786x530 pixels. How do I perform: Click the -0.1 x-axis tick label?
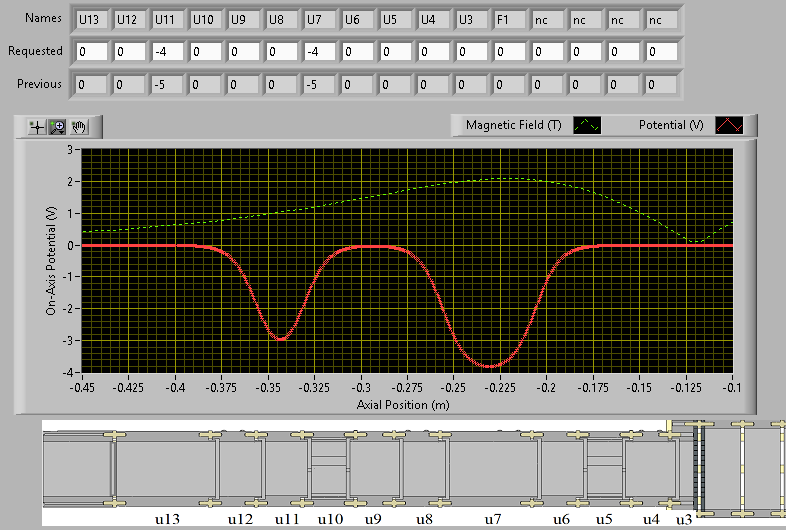coord(732,388)
